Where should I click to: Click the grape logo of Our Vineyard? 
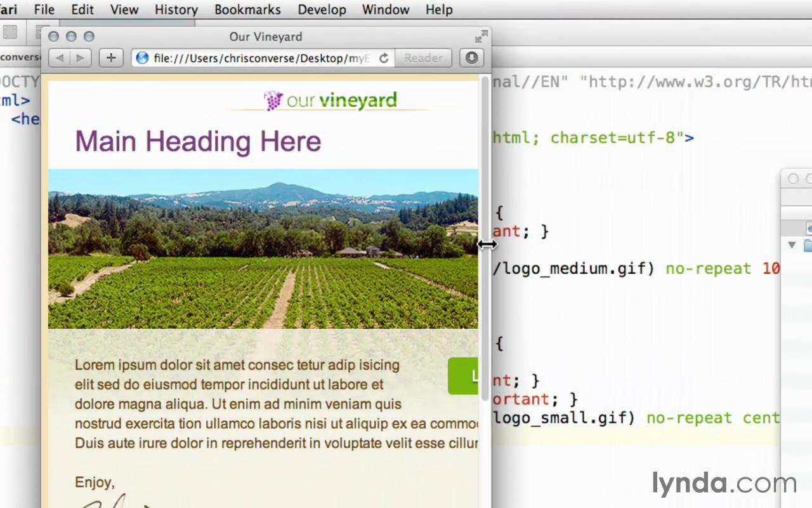[x=273, y=100]
